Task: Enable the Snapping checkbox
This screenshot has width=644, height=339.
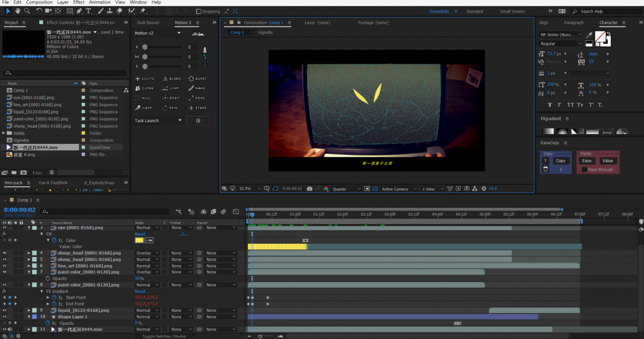Action: (x=199, y=11)
